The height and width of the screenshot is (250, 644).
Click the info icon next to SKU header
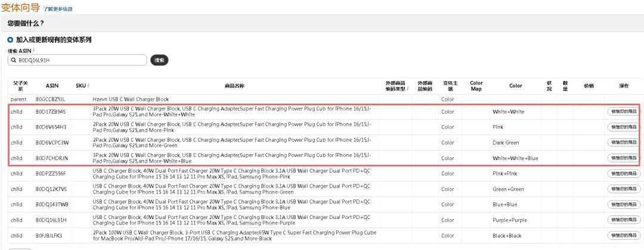tap(88, 86)
